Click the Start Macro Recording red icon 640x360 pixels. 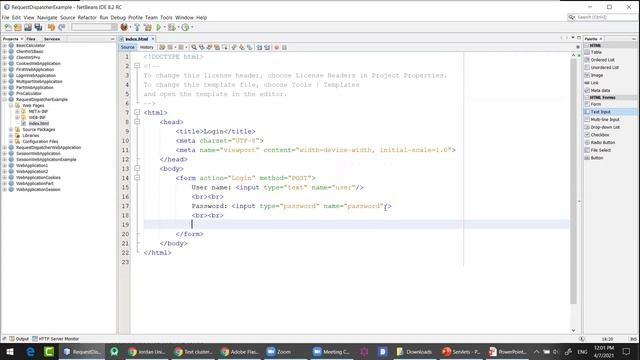point(277,47)
